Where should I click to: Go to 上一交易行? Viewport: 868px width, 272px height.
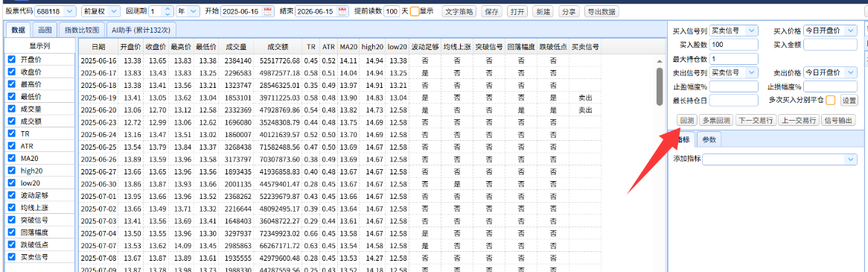[798, 120]
